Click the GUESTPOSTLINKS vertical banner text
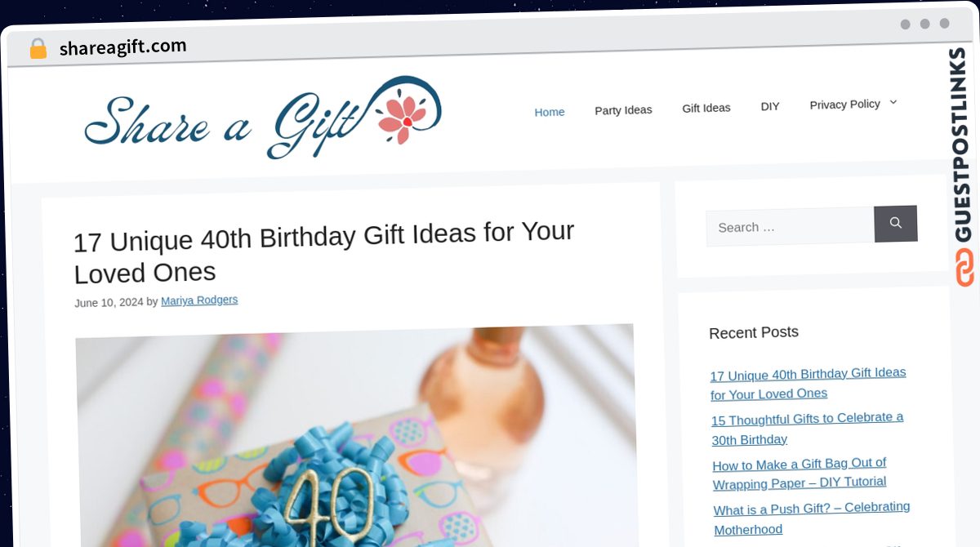The height and width of the screenshot is (547, 980). tap(963, 145)
